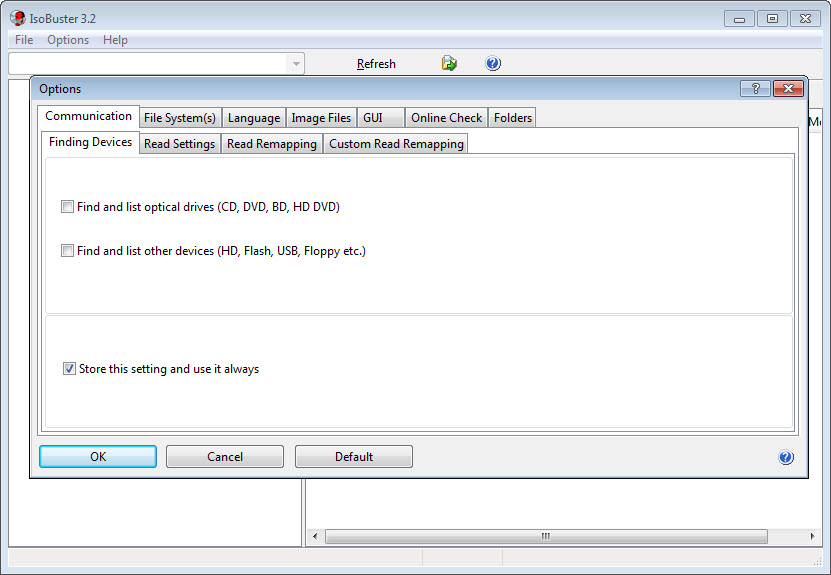Uncheck Store this setting and use it always
Image resolution: width=831 pixels, height=575 pixels.
tap(69, 368)
